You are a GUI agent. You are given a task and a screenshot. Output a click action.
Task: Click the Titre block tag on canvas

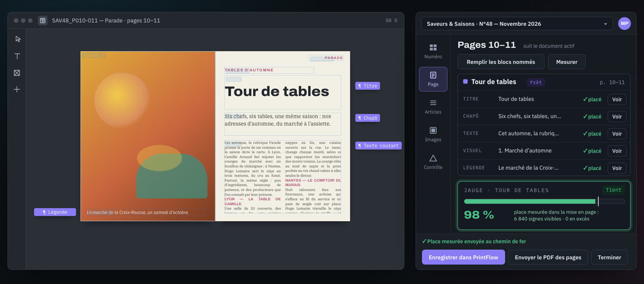[367, 86]
